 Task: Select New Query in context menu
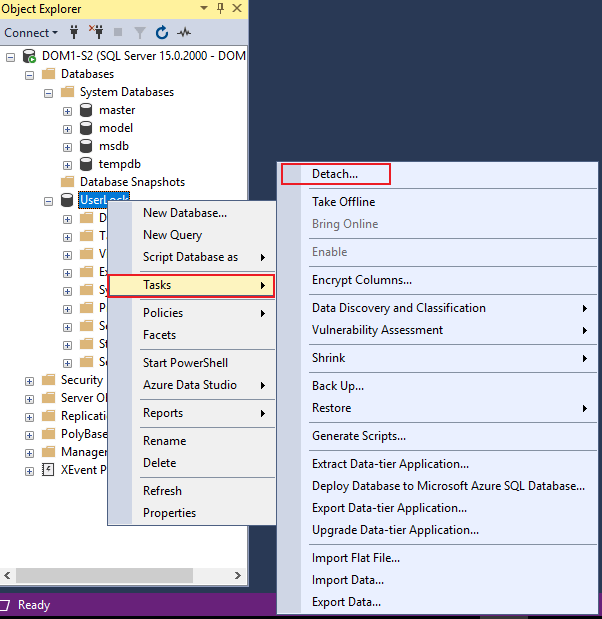[191, 235]
